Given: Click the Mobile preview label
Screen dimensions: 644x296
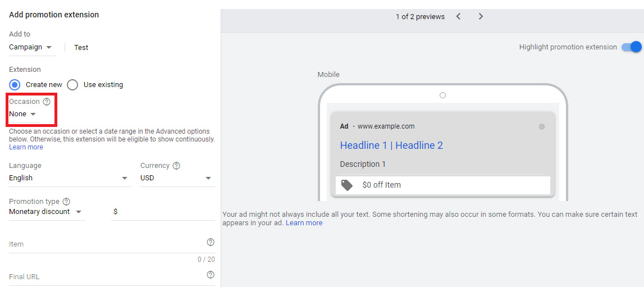Looking at the screenshot, I should pos(328,75).
